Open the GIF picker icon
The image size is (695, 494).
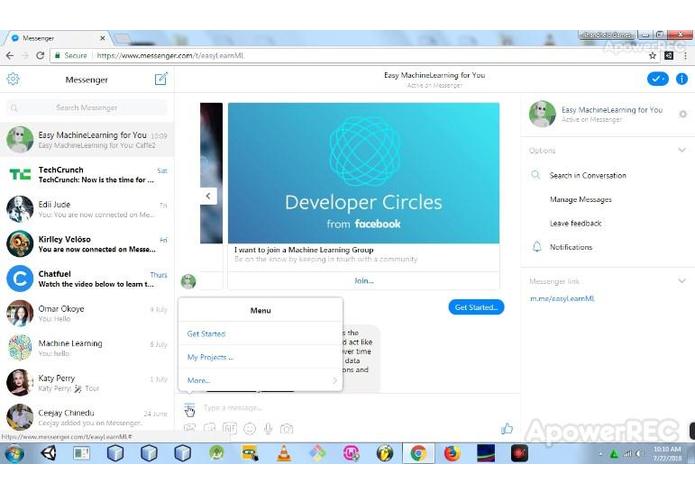230,428
